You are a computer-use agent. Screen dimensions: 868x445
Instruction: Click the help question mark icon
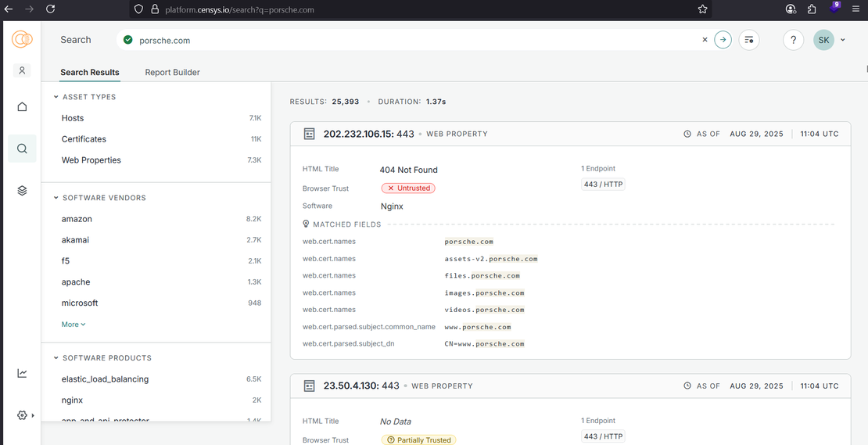793,40
